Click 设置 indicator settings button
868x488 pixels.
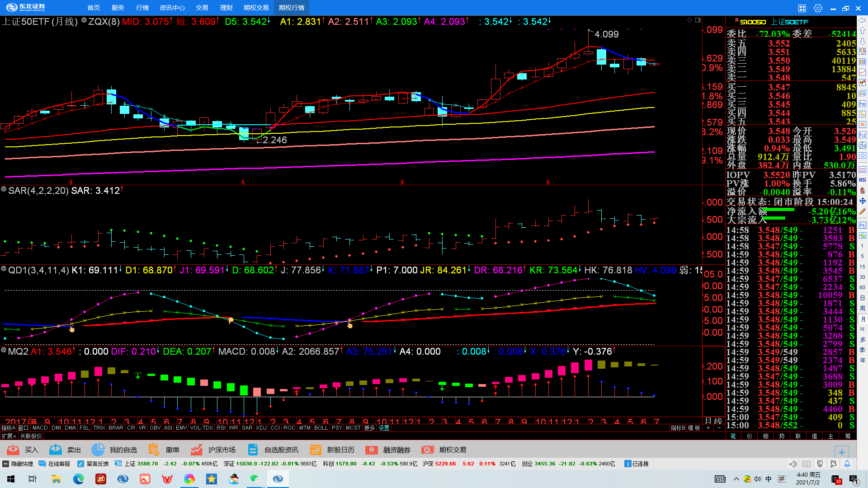pos(384,428)
